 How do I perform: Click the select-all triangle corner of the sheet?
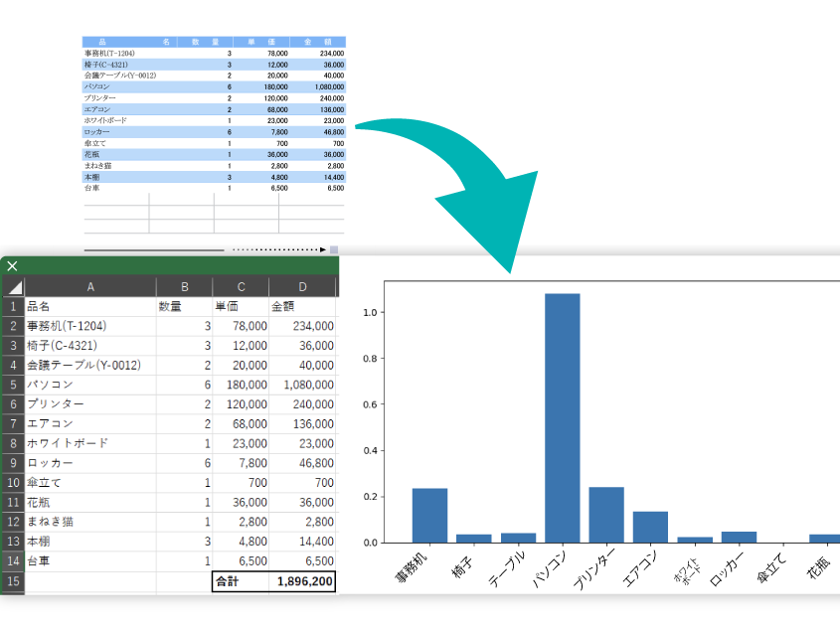coord(14,287)
